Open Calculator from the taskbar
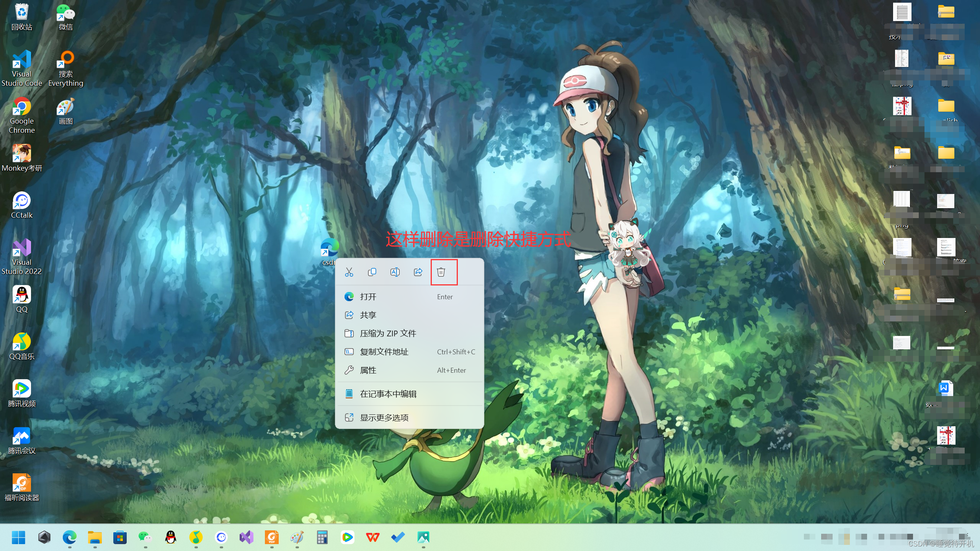Image resolution: width=980 pixels, height=551 pixels. pos(322,537)
